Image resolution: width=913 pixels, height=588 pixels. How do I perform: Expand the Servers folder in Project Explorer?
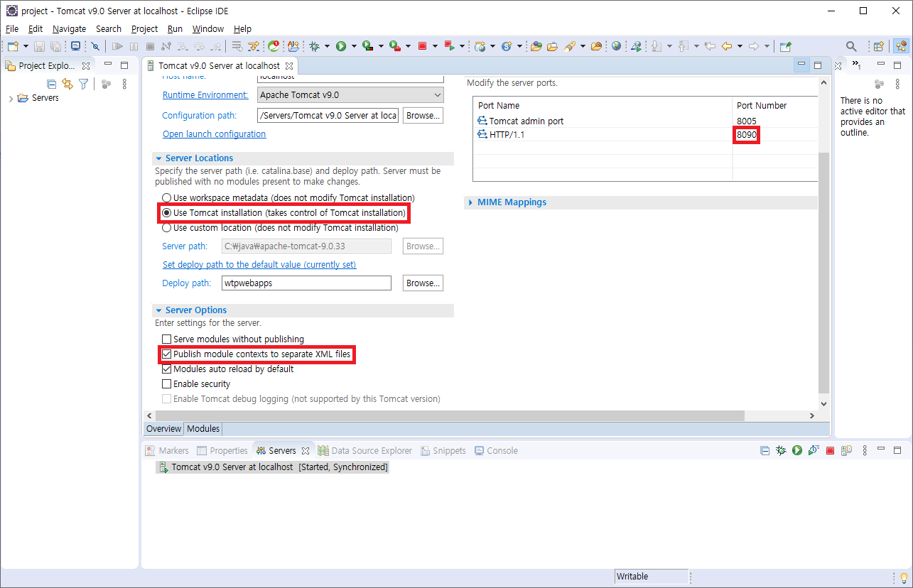[x=11, y=98]
